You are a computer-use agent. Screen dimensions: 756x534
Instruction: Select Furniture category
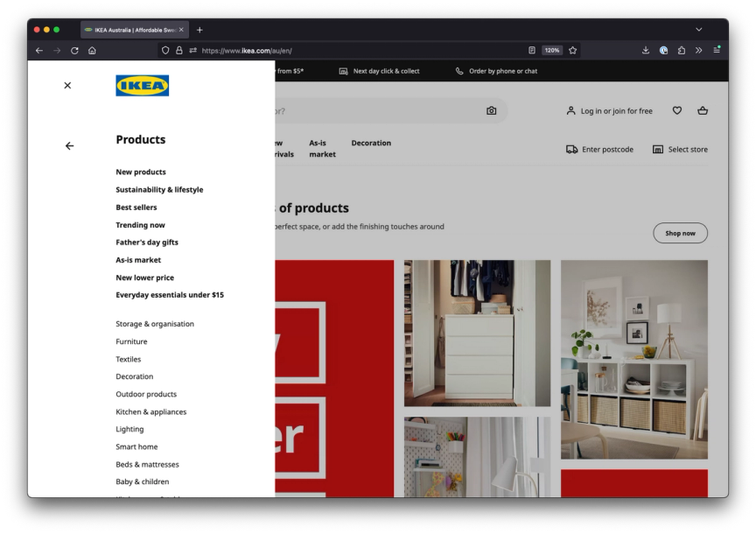pos(131,341)
